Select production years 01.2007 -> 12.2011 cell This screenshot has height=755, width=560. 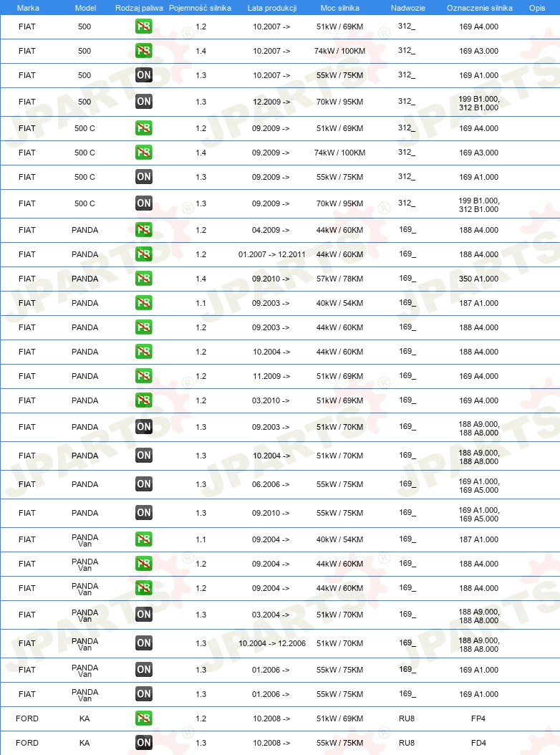click(271, 254)
